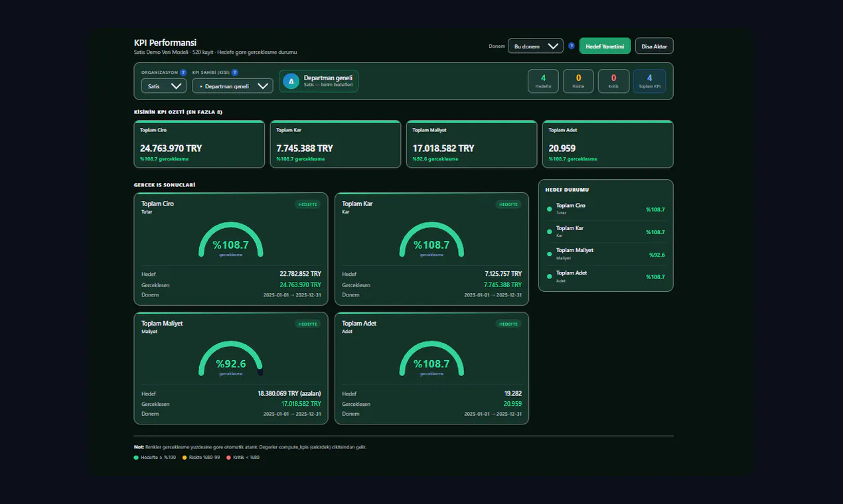Click the Disa Aktar button

click(654, 46)
